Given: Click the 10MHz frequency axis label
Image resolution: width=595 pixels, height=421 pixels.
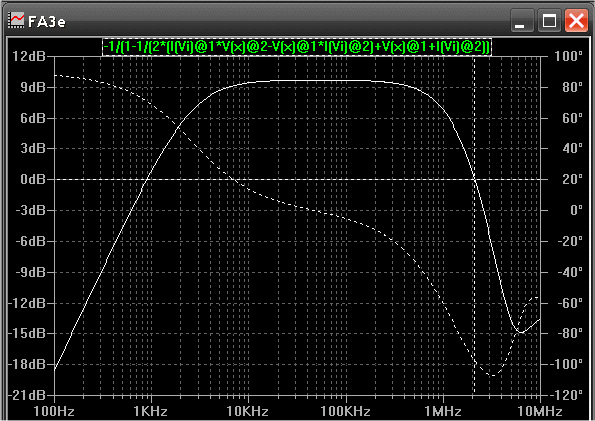Looking at the screenshot, I should coord(540,411).
